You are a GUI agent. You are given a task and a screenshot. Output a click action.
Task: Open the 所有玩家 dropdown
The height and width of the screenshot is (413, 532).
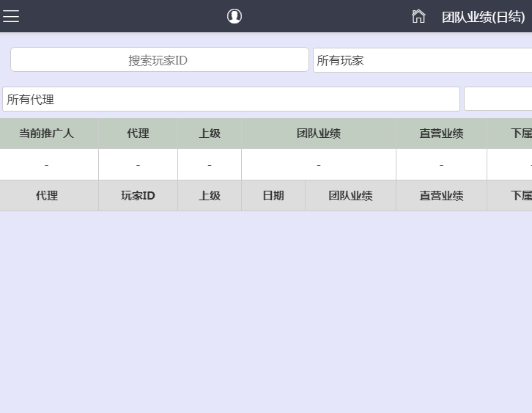[422, 60]
